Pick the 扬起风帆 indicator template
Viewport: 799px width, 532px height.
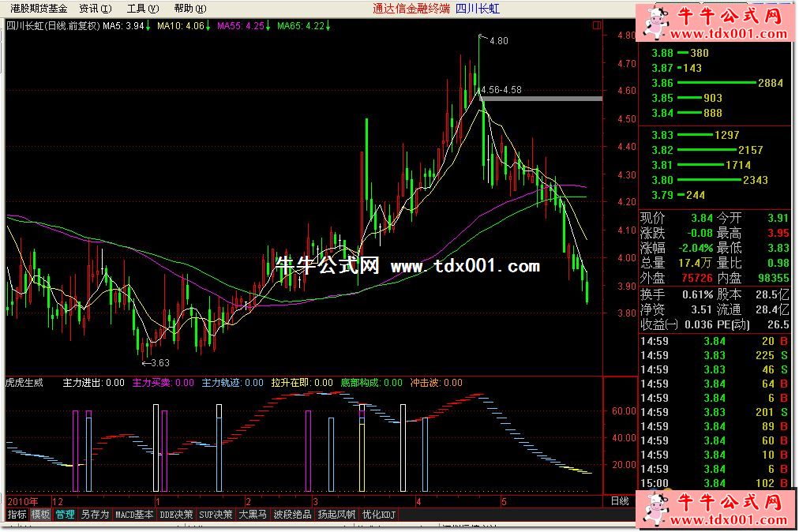point(336,515)
